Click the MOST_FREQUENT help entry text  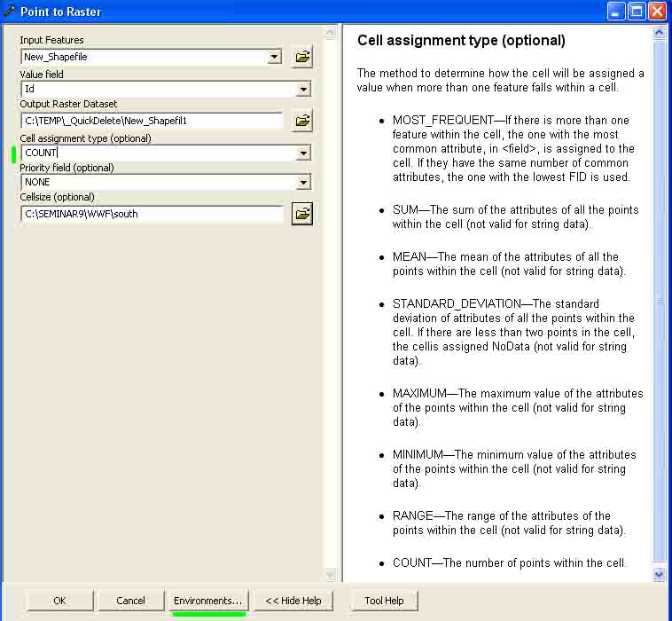coord(513,148)
